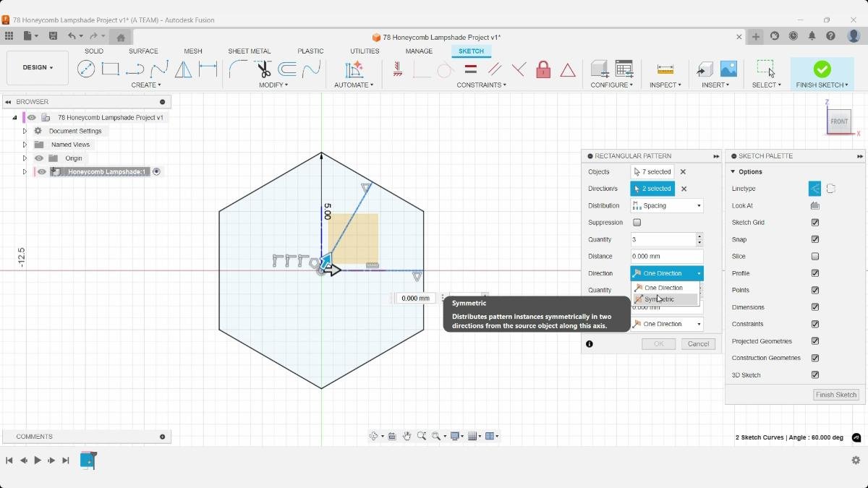
Task: Collapse the Sketch Palette Options section
Action: click(733, 172)
